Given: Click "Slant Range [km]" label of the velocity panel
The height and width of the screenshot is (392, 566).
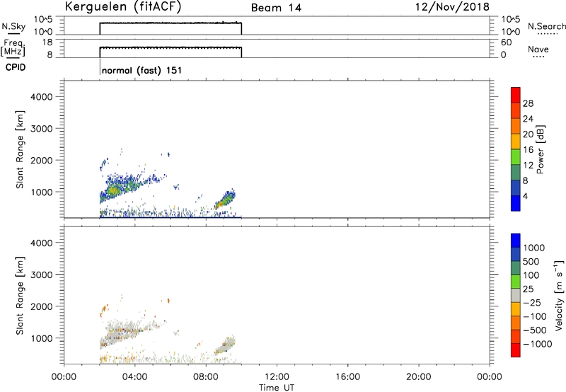Looking at the screenshot, I should tap(20, 296).
